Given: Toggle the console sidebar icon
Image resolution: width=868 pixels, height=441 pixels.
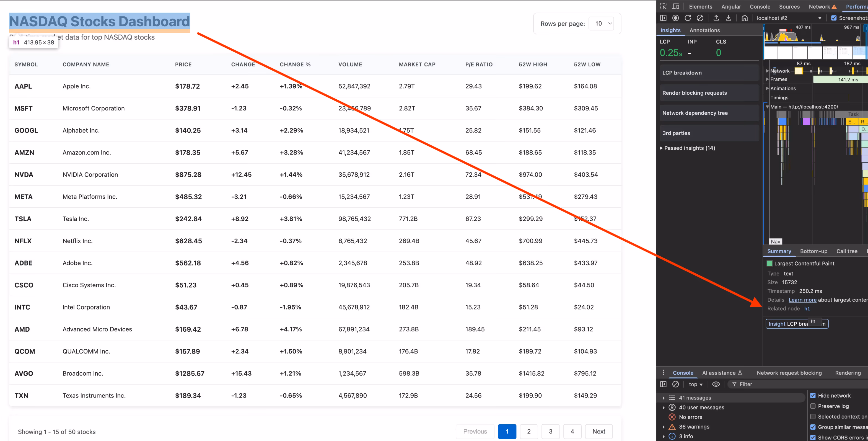Looking at the screenshot, I should [x=663, y=384].
